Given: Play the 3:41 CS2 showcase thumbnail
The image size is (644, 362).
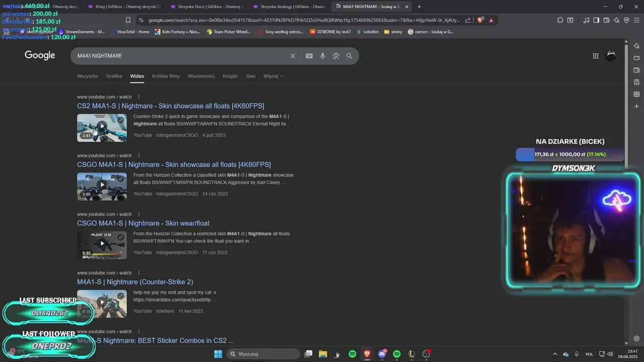Looking at the screenshot, I should (x=102, y=128).
